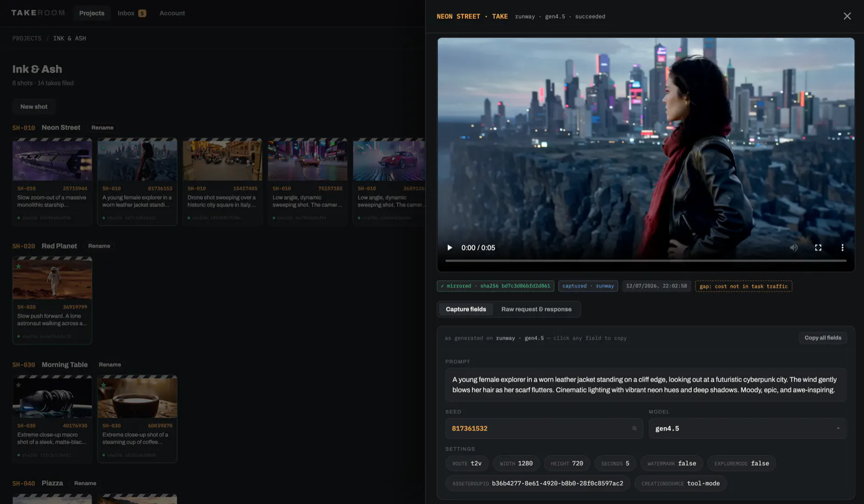The width and height of the screenshot is (864, 504).
Task: Open the steaming coffee cup take 60639870
Action: coord(137,397)
